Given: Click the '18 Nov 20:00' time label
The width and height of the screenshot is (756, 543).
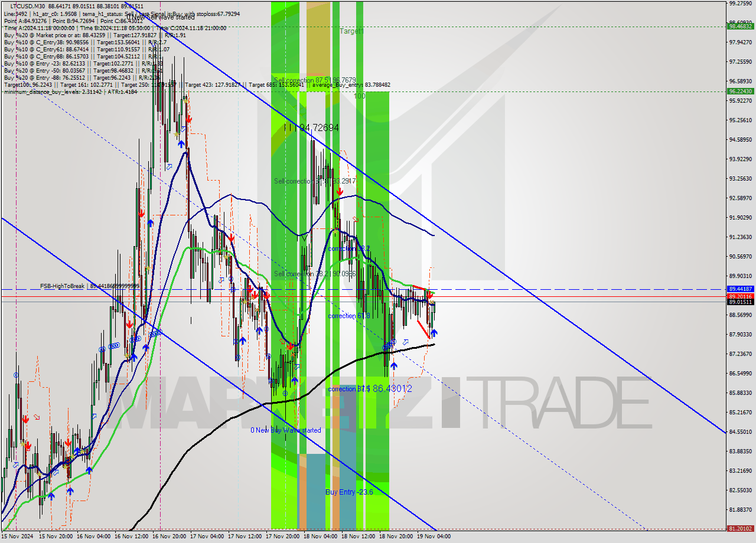Looking at the screenshot, I should (396, 537).
